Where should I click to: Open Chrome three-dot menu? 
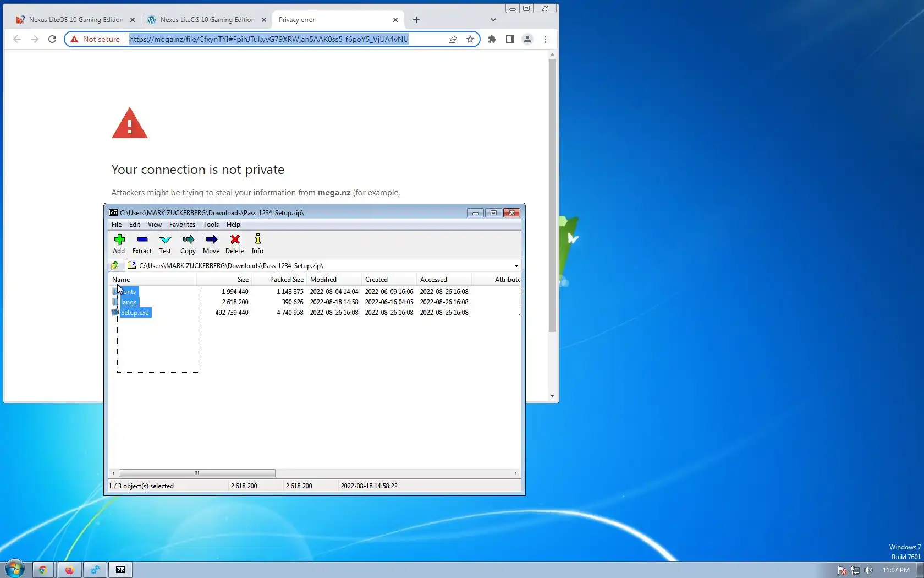tap(545, 39)
